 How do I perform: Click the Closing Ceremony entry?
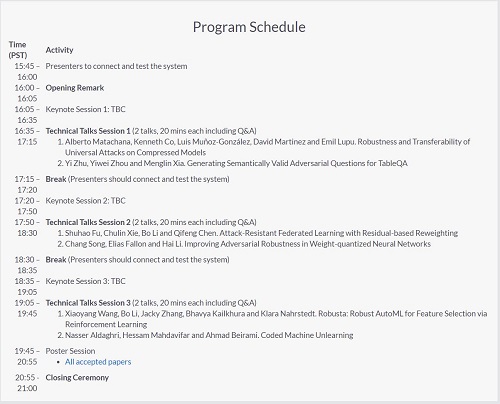(x=77, y=378)
